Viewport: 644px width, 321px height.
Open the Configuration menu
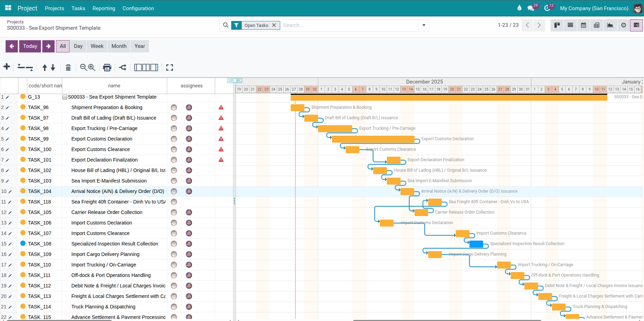[138, 8]
